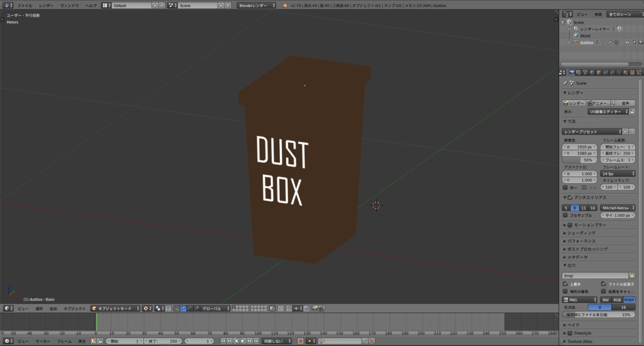
Task: Toggle visibility eye of dustbox in outliner
Action: (x=626, y=43)
